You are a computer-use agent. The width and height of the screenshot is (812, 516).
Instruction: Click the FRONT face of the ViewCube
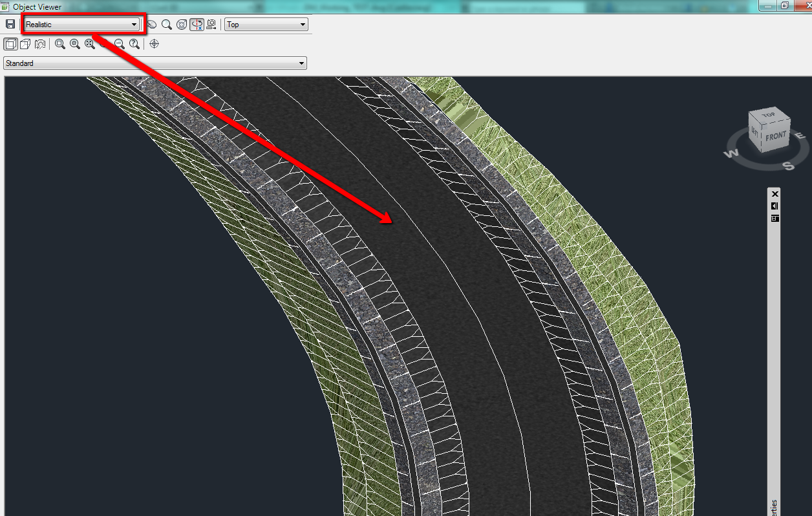[x=776, y=136]
